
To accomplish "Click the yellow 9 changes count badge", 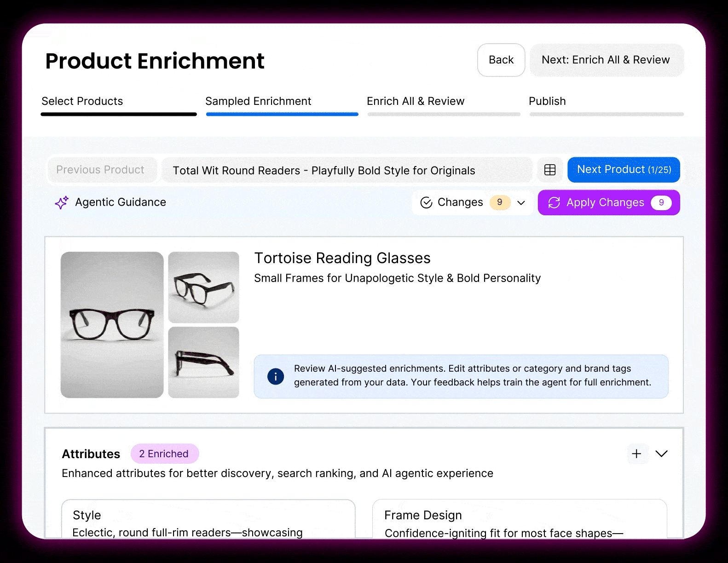I will 500,202.
